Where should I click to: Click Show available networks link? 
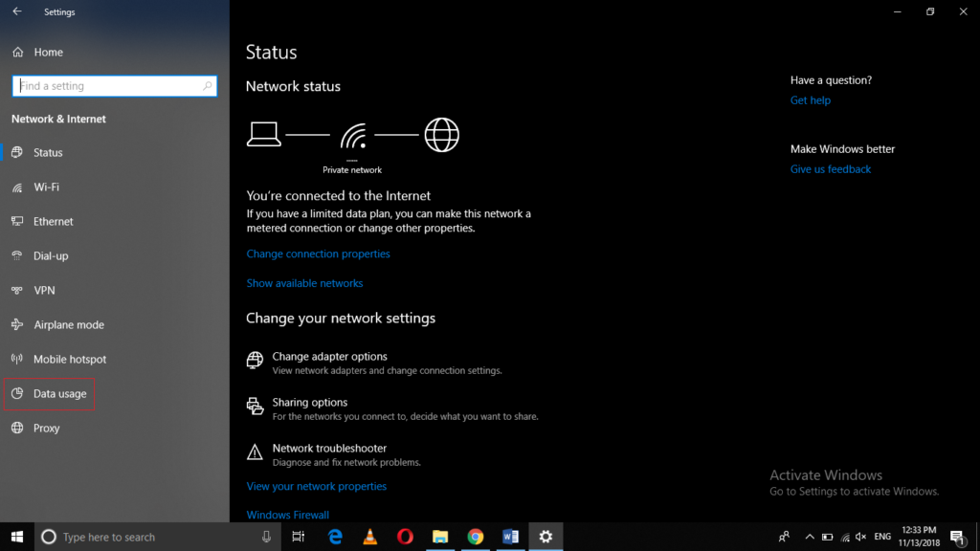coord(304,284)
